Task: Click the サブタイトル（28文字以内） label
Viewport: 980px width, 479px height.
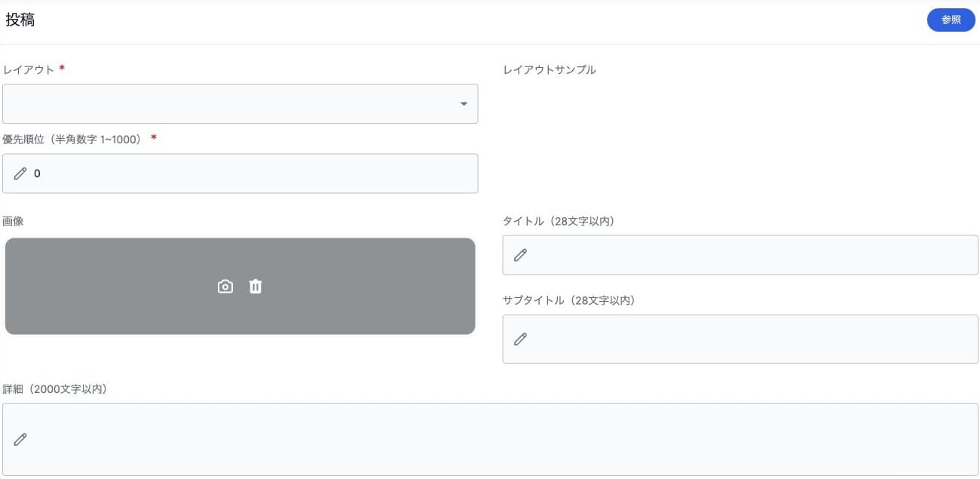Action: 569,300
